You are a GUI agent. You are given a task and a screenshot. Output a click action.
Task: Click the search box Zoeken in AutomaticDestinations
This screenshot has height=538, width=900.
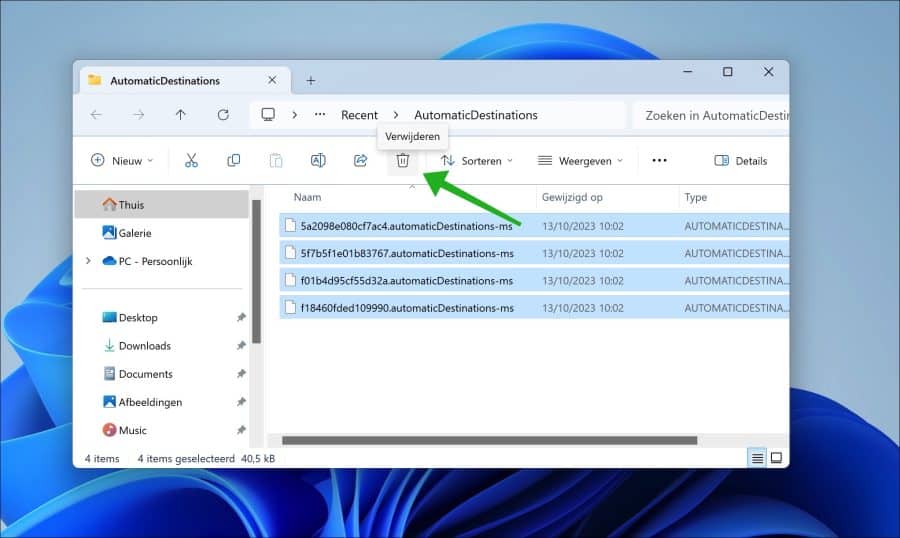coord(712,115)
